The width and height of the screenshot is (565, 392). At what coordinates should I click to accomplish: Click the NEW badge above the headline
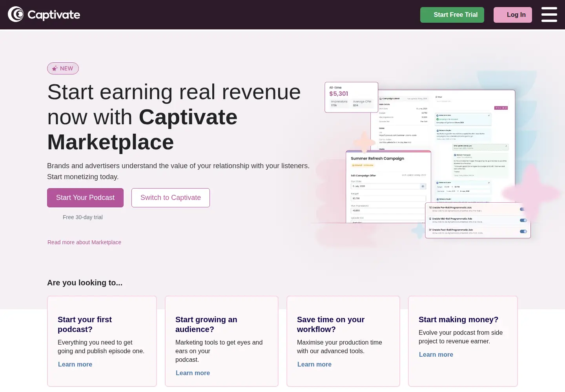63,68
